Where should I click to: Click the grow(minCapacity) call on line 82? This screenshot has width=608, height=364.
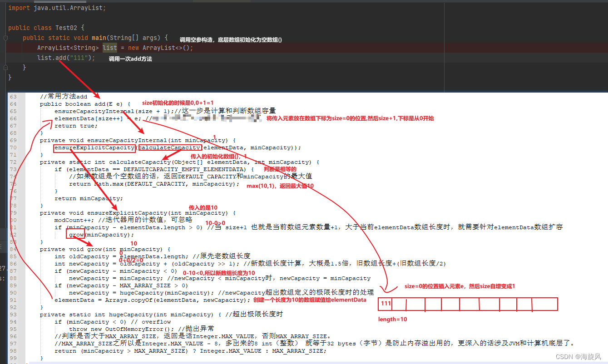pyautogui.click(x=102, y=235)
